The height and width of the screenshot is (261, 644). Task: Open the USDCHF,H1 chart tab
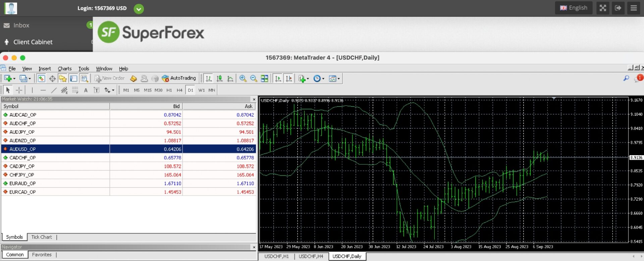click(276, 256)
